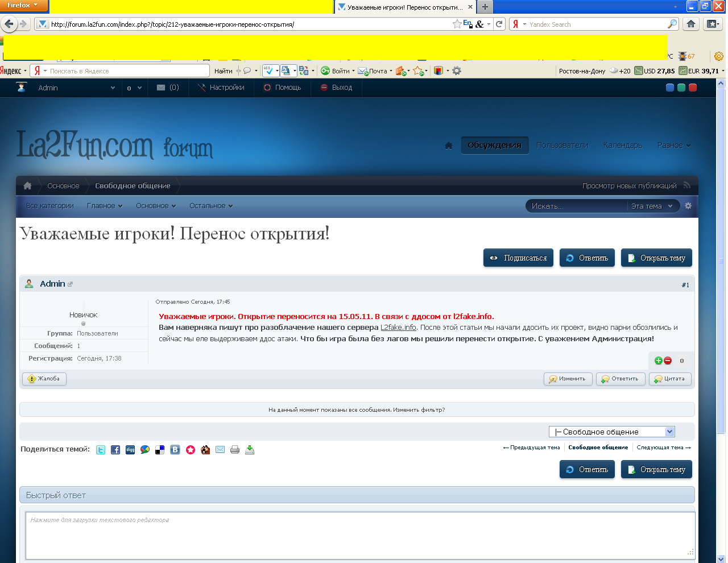
Task: Share topic via Digg icon
Action: click(130, 450)
